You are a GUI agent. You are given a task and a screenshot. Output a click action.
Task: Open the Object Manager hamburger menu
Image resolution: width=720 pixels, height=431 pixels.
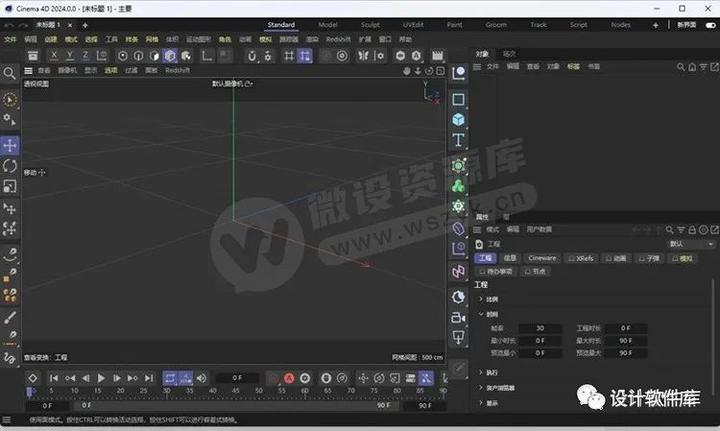[477, 67]
